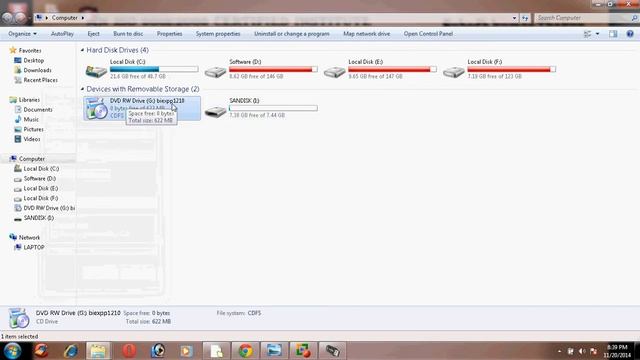
Task: Open the Internet Explorer taskbar icon
Action: (x=71, y=351)
